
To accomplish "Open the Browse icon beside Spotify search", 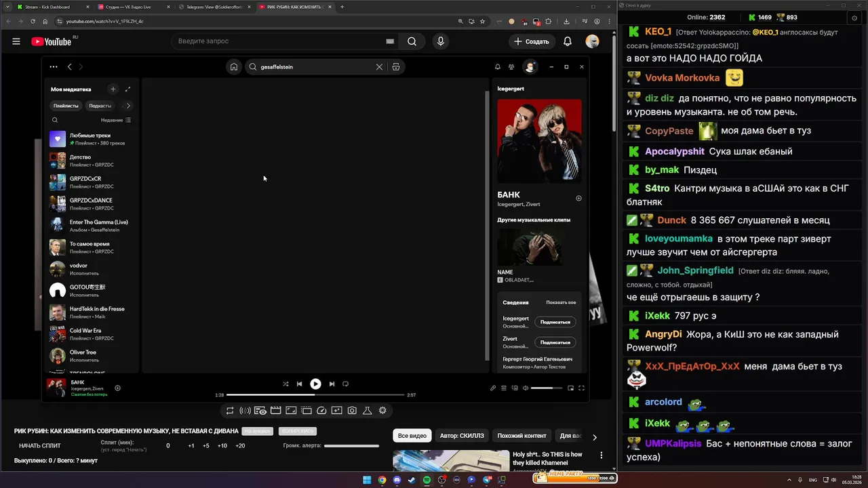I will coord(396,67).
